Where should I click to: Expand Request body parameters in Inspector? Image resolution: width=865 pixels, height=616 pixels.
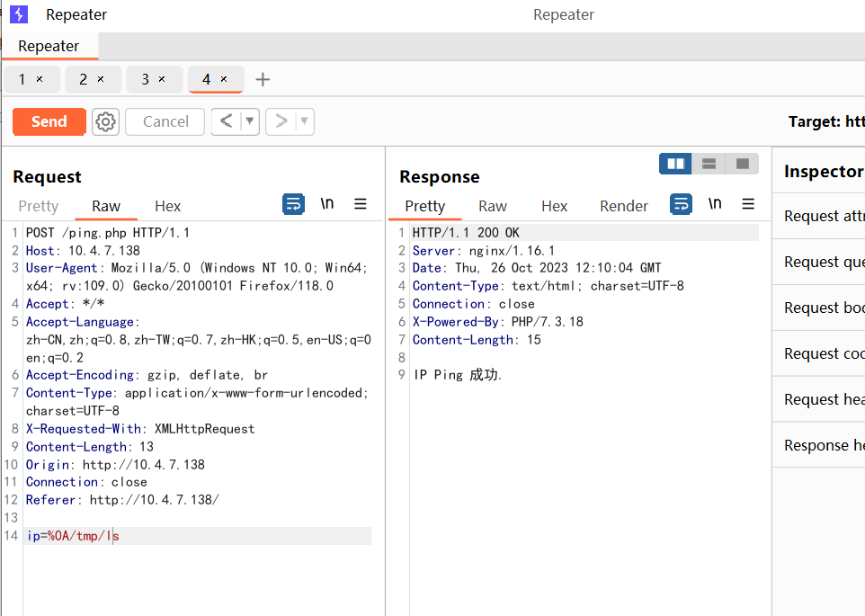[x=818, y=308]
